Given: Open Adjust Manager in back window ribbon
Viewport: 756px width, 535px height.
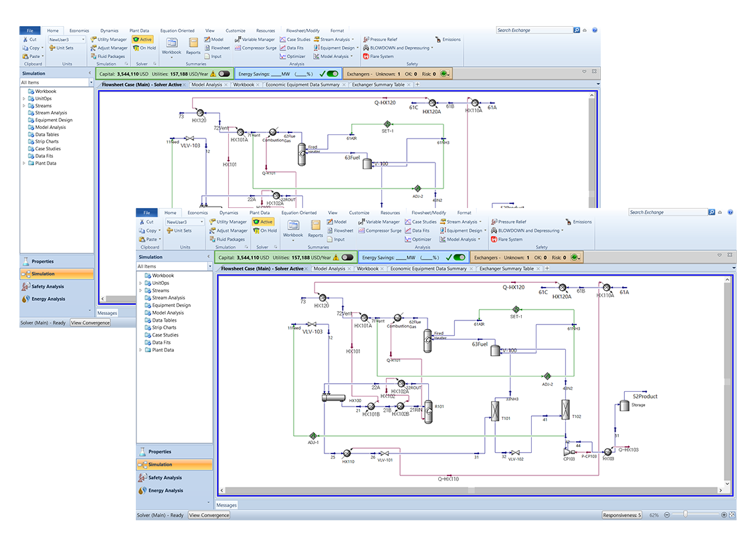Looking at the screenshot, I should pyautogui.click(x=109, y=47).
